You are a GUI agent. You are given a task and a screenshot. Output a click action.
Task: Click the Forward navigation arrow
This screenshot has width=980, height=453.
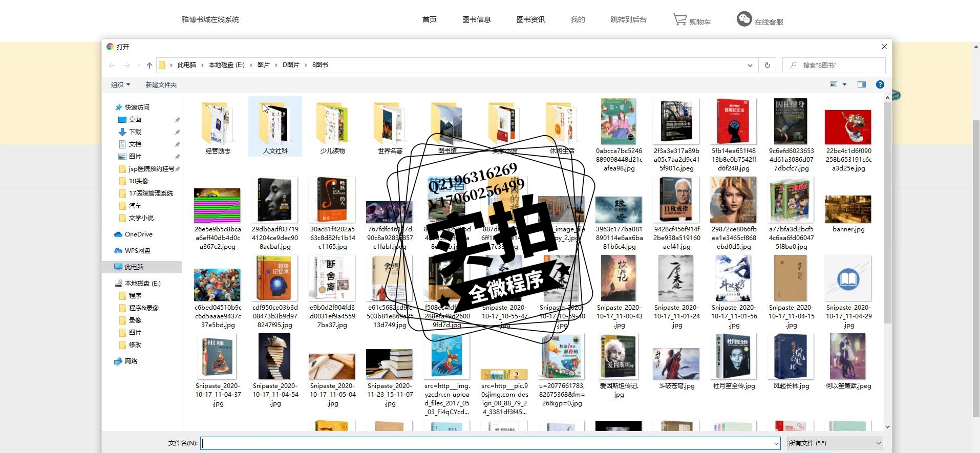point(126,66)
